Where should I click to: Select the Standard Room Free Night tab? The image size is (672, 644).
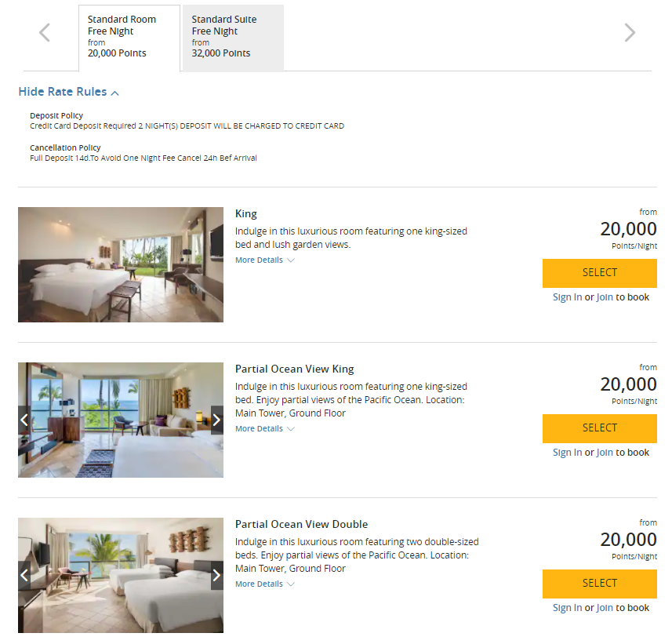tap(128, 37)
